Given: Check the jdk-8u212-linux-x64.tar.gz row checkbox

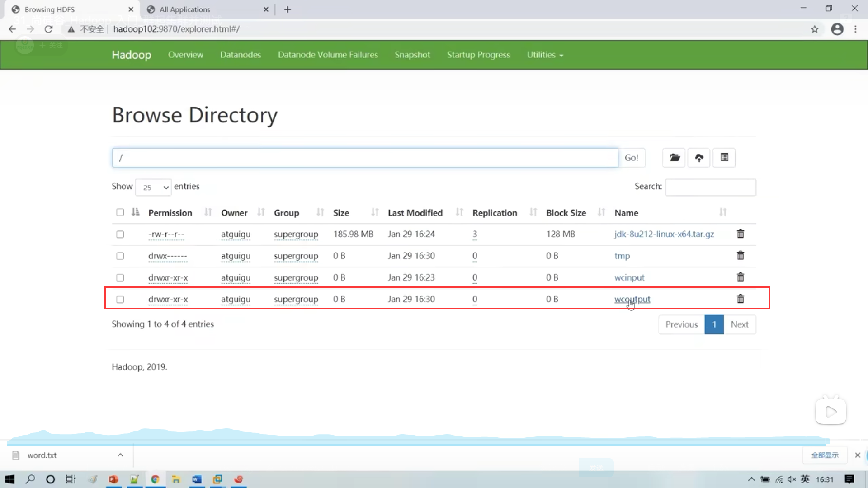Looking at the screenshot, I should click(x=120, y=234).
